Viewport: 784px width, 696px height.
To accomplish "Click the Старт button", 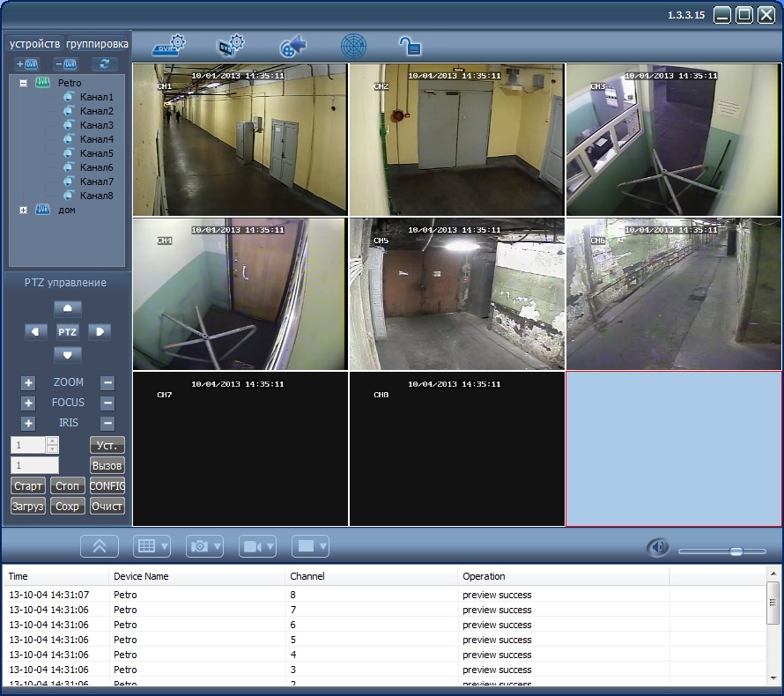I will pyautogui.click(x=28, y=485).
